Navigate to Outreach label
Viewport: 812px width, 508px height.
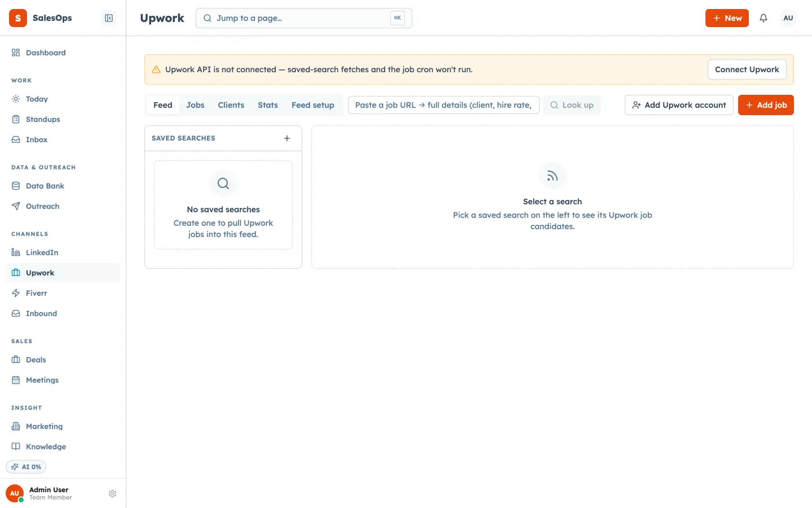tap(43, 206)
